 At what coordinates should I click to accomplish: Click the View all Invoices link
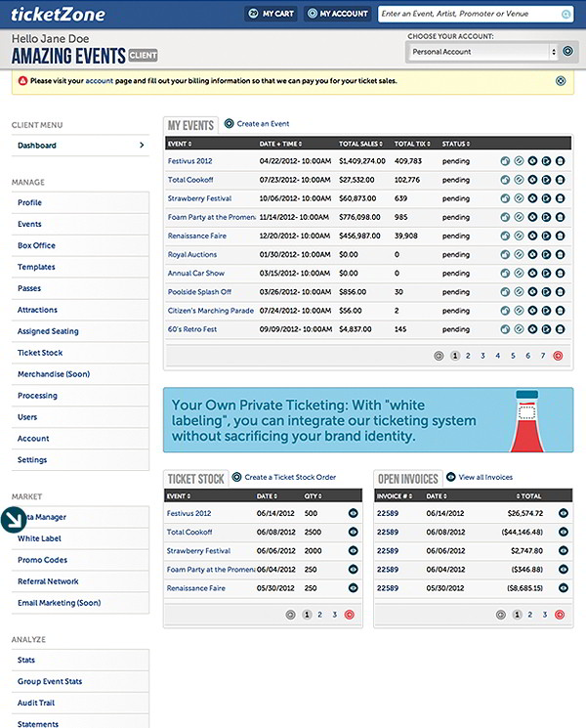pos(485,477)
